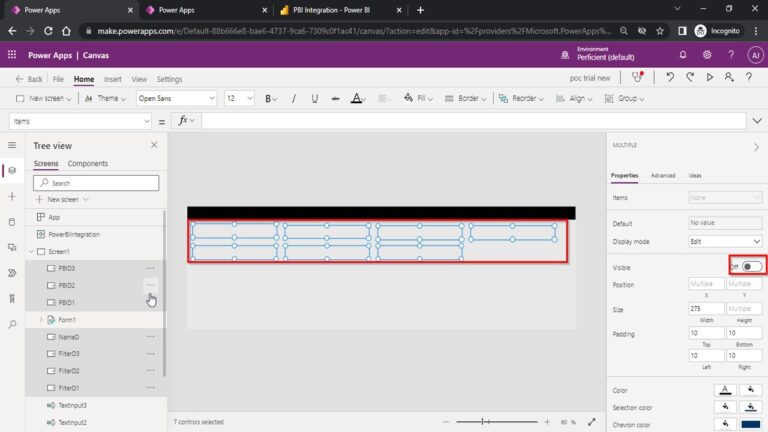This screenshot has width=768, height=432.
Task: Click the Undo arrow in command bar
Action: tap(669, 78)
